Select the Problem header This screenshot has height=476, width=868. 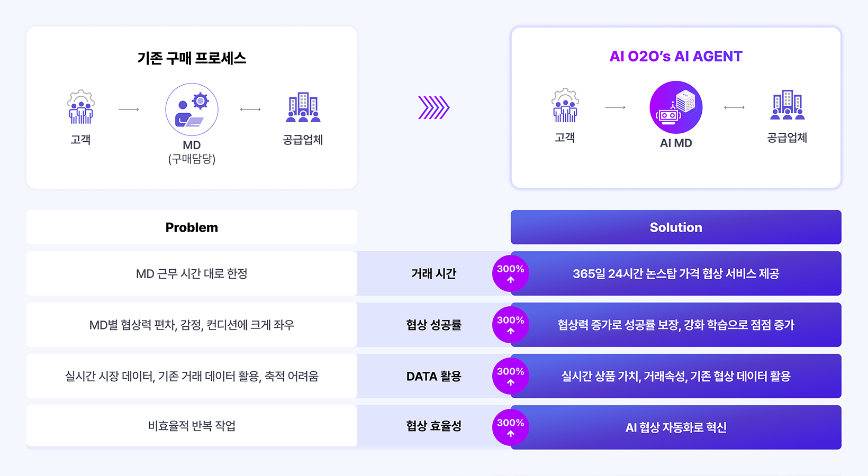pyautogui.click(x=192, y=227)
